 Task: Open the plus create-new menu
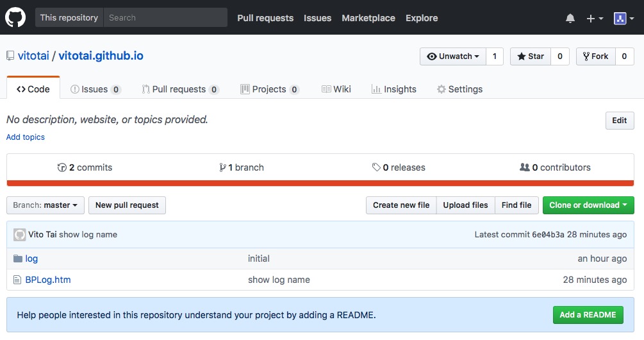click(595, 18)
